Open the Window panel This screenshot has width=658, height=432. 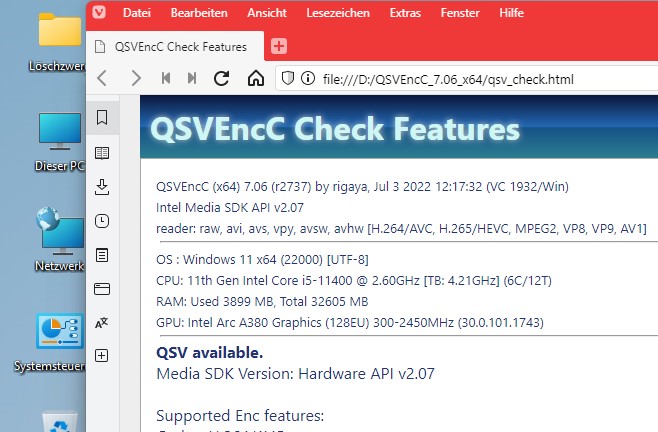(102, 289)
